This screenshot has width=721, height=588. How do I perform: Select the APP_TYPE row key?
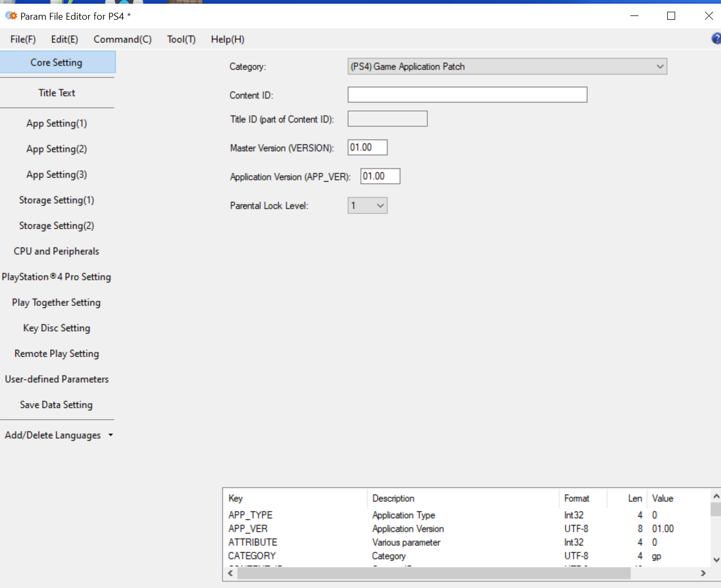click(250, 515)
